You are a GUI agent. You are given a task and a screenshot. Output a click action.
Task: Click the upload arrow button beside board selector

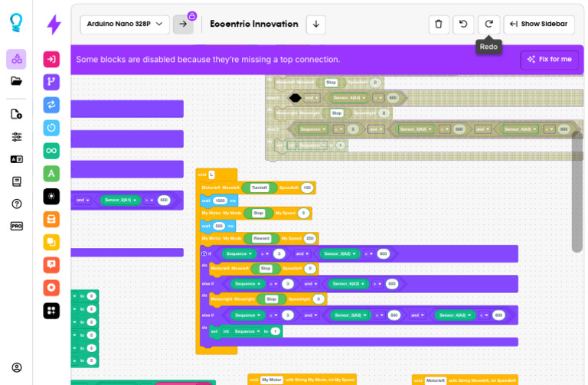coord(183,24)
